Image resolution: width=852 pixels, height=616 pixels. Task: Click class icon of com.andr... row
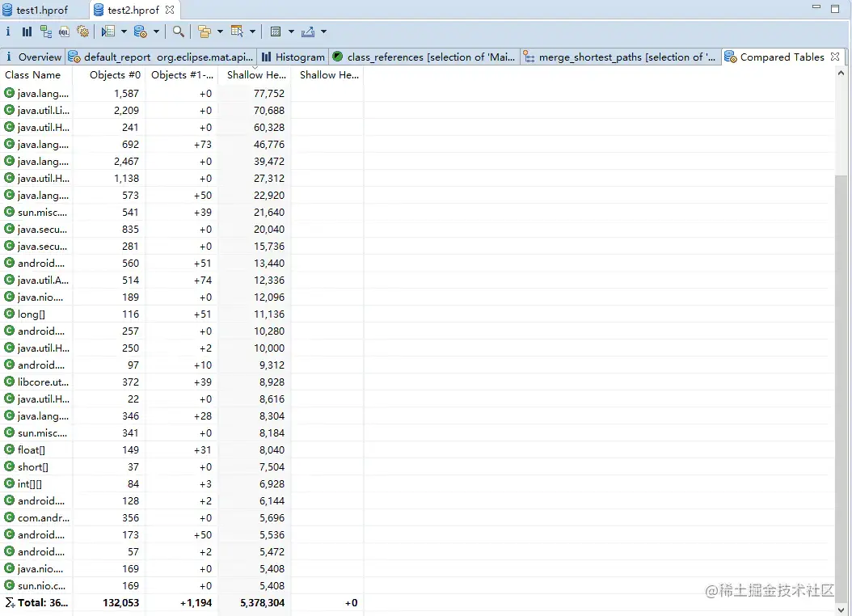pyautogui.click(x=9, y=517)
